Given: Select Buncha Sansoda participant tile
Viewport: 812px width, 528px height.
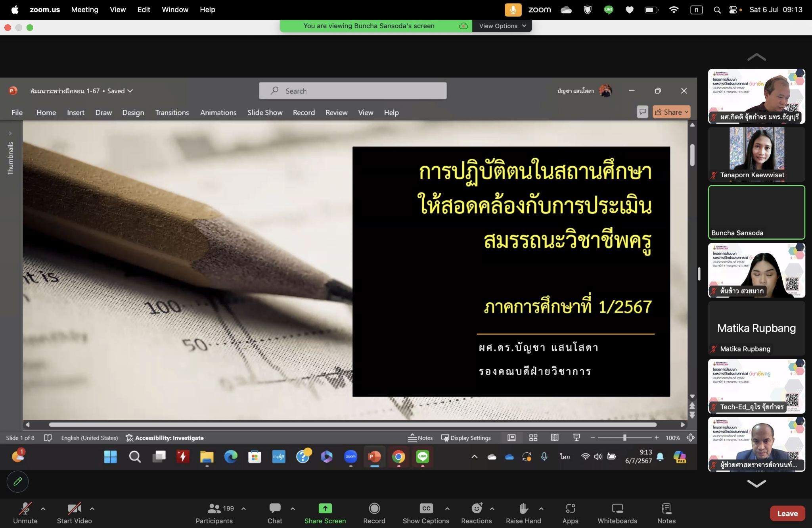Looking at the screenshot, I should point(756,212).
